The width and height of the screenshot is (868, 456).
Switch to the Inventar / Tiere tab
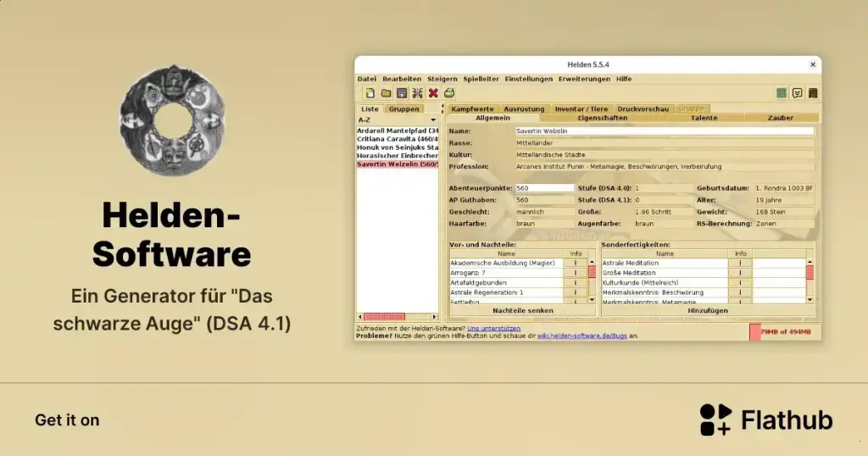(581, 109)
